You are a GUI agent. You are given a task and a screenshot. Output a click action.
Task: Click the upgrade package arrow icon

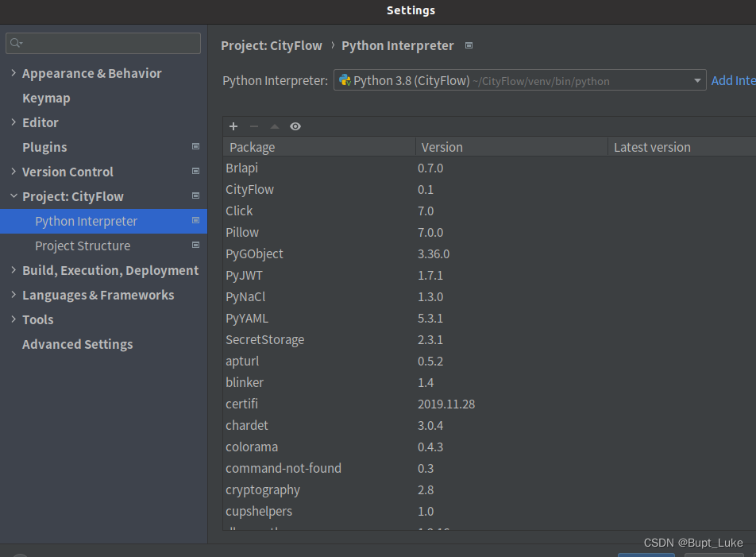point(274,126)
